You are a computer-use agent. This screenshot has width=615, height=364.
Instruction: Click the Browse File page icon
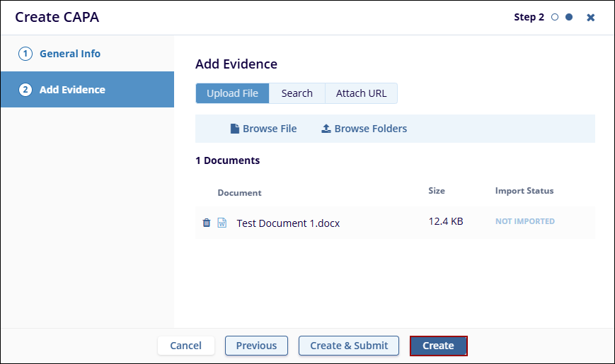pyautogui.click(x=235, y=129)
